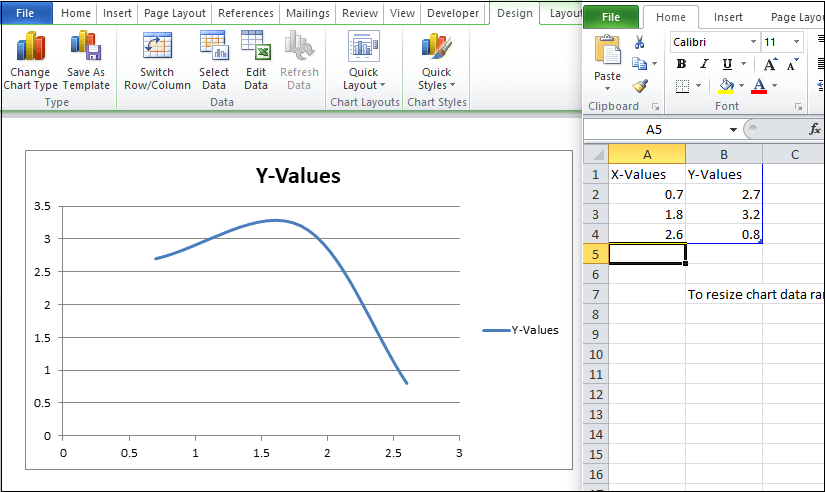The width and height of the screenshot is (825, 492).
Task: Open the View tab in Word
Action: pyautogui.click(x=403, y=13)
